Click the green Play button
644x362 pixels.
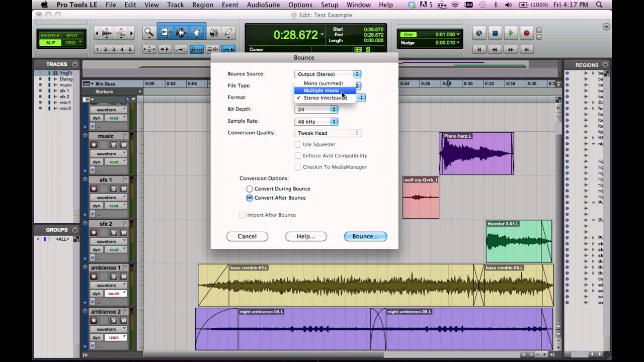(x=511, y=33)
